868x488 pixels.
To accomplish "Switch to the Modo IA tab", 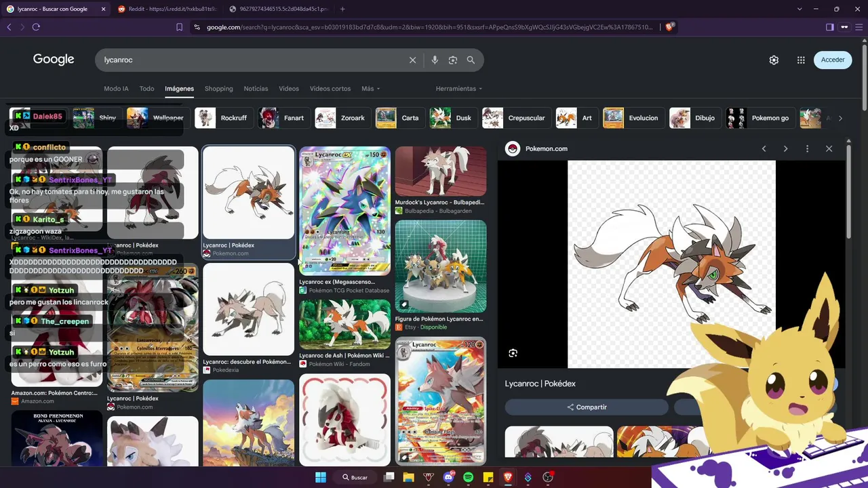I will click(116, 89).
